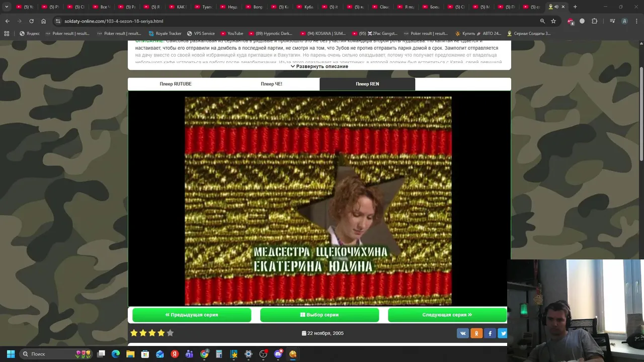This screenshot has height=362, width=644.
Task: Launch Microsoft Edge from taskbar
Action: (x=116, y=354)
